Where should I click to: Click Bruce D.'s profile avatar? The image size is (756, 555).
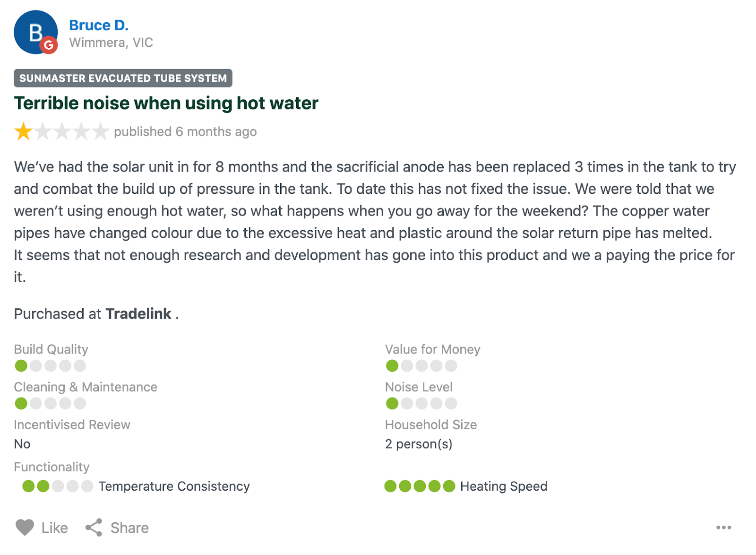tap(33, 30)
